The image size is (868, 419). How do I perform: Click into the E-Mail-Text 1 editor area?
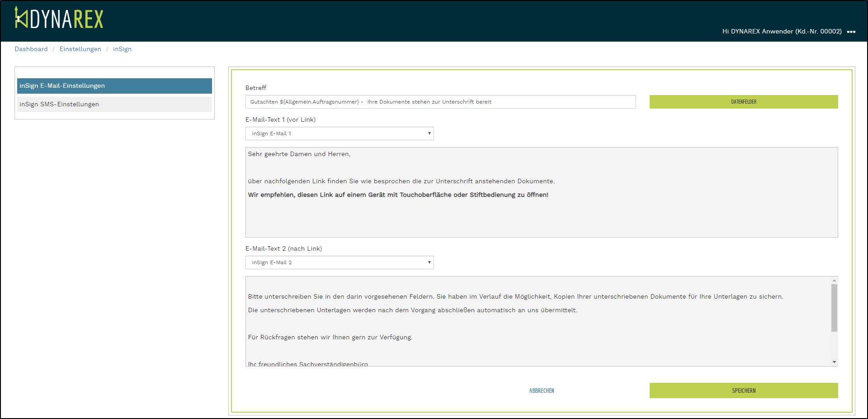[541, 217]
